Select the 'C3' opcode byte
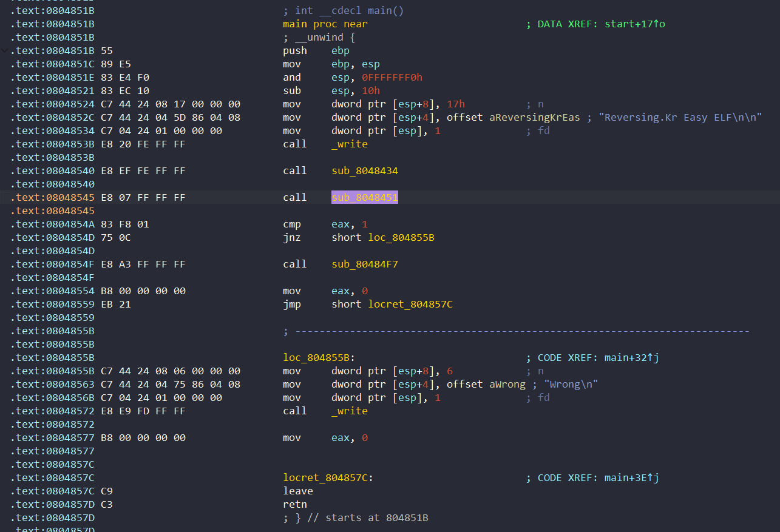The height and width of the screenshot is (532, 780). [107, 504]
